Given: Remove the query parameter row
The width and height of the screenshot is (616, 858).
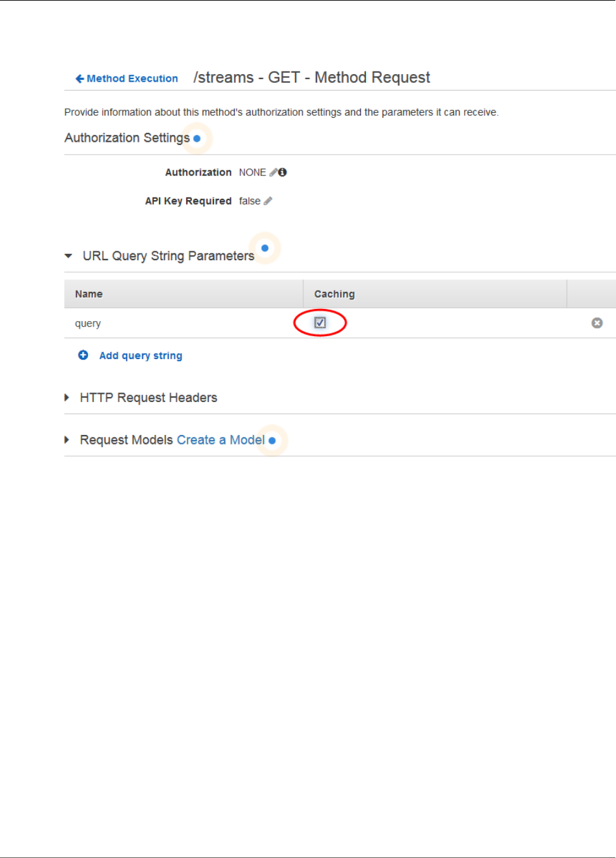Looking at the screenshot, I should click(597, 323).
